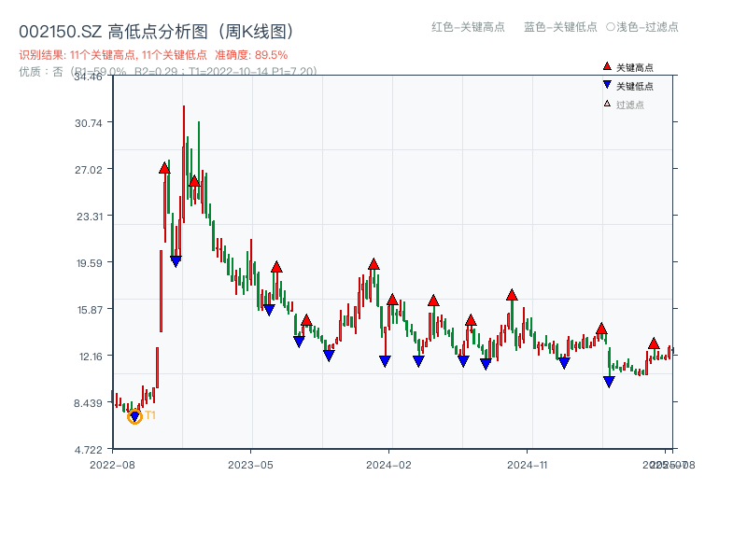Viewport: 747px width, 560px height.
Task: Click the red up triangle above the 2024-02 label
Action: tap(390, 300)
